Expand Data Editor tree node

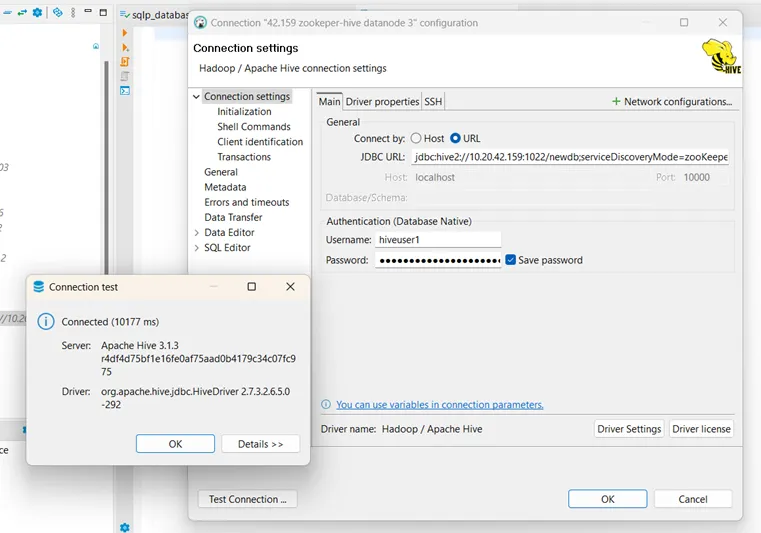(x=196, y=233)
